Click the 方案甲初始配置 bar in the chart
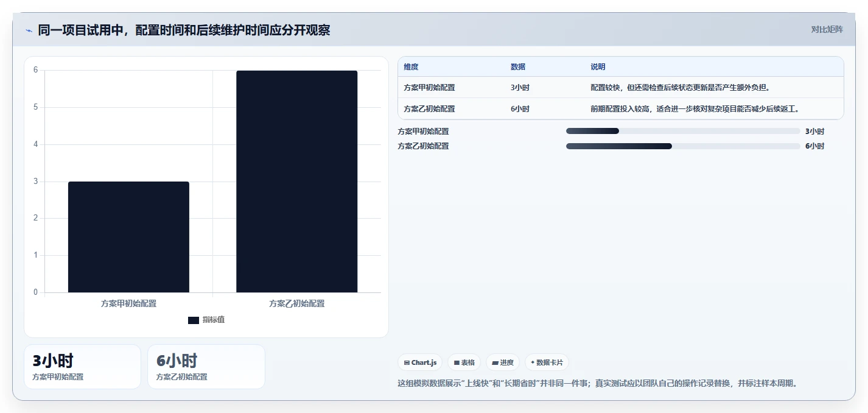This screenshot has height=413, width=868. click(128, 237)
